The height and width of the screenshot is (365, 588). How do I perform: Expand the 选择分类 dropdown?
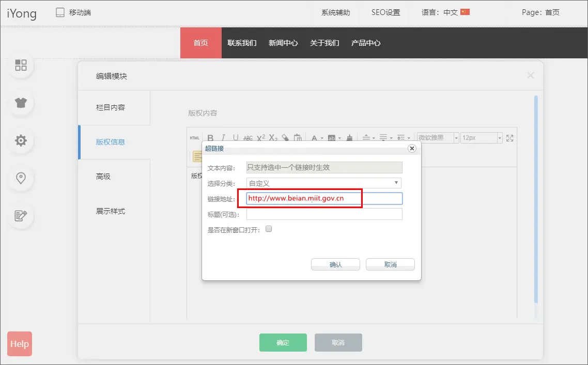coord(324,183)
